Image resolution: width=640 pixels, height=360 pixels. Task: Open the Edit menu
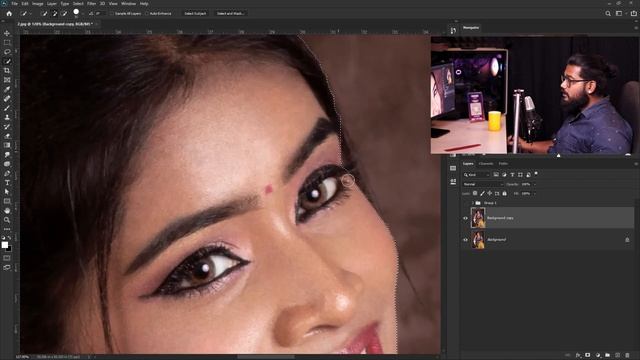tap(25, 4)
